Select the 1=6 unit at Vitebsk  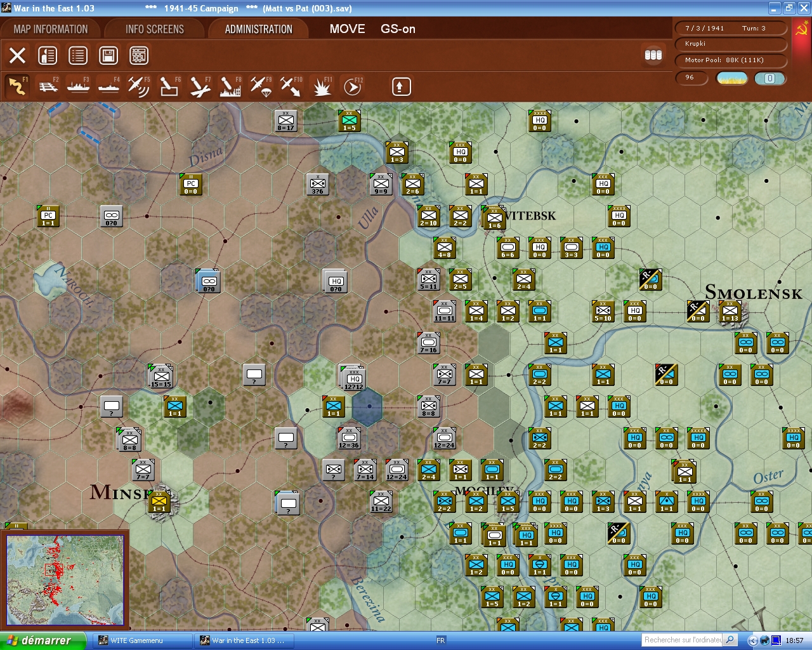(494, 218)
